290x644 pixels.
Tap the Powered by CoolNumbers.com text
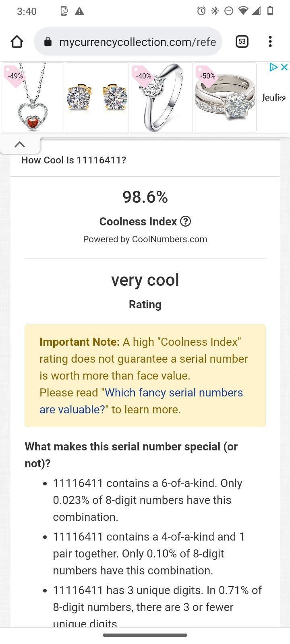(145, 239)
